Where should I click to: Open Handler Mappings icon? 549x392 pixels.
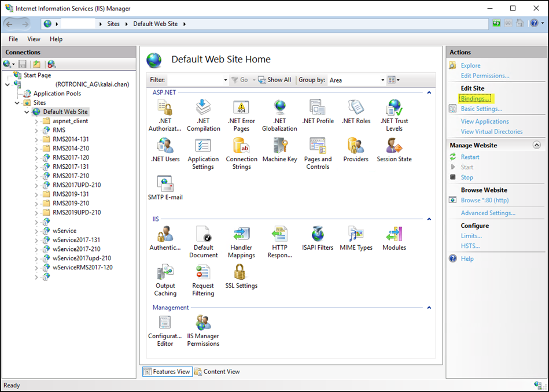pyautogui.click(x=241, y=242)
